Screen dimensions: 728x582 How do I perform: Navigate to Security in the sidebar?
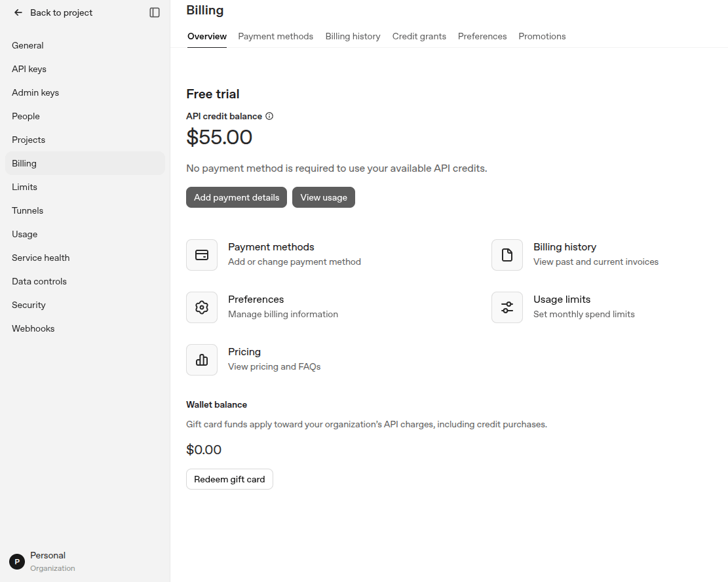click(85, 305)
